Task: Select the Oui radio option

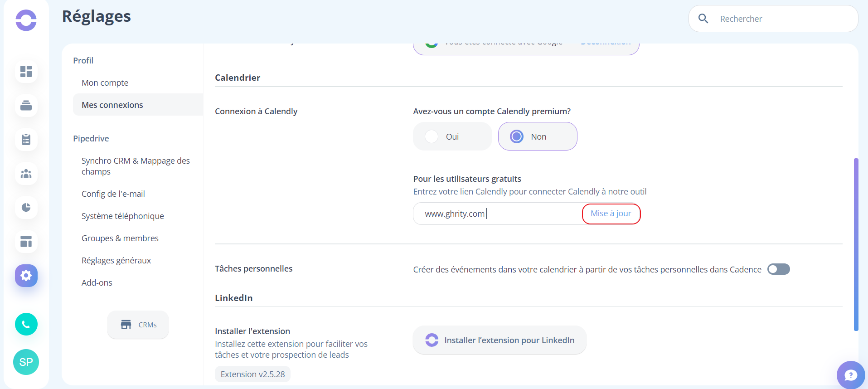Action: click(452, 136)
